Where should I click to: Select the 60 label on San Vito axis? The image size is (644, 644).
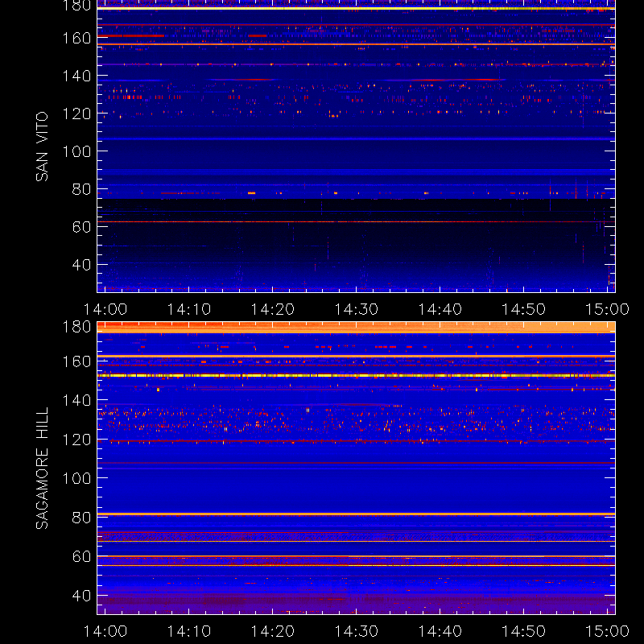click(81, 227)
